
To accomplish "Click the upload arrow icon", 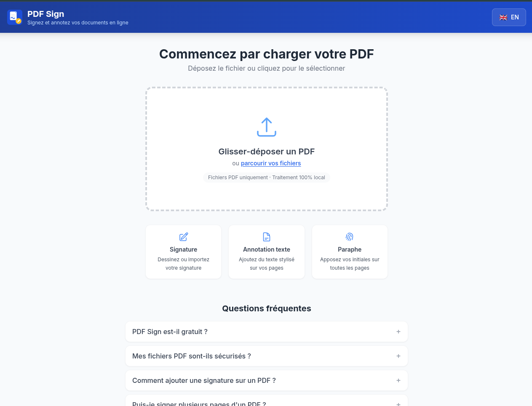I will tap(267, 127).
